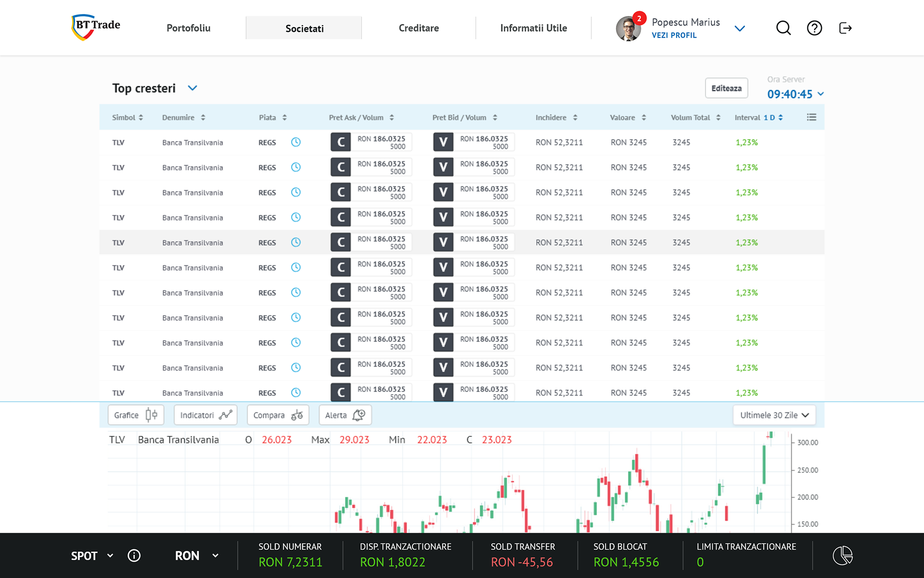The height and width of the screenshot is (578, 924).
Task: Click the DISP. TRANZACTIONARE RON 1,8022 value
Action: click(x=392, y=562)
